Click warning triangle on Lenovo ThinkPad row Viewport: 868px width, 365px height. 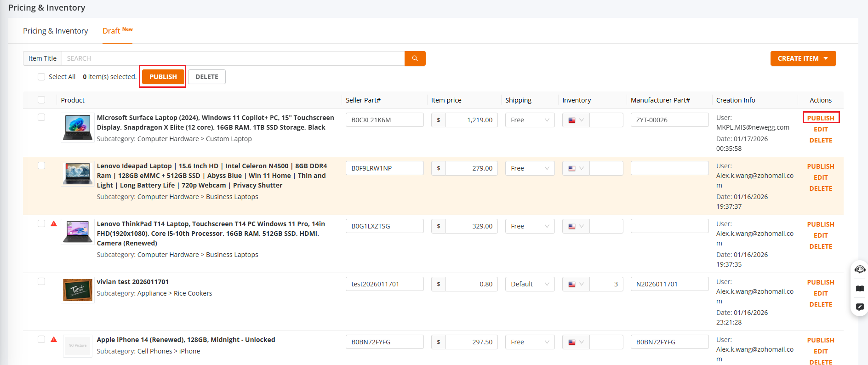(x=54, y=224)
